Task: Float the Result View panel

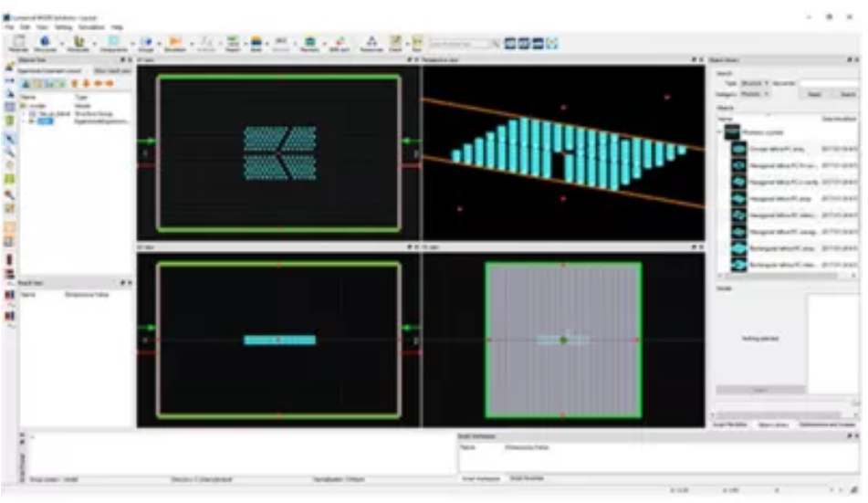Action: coord(123,283)
